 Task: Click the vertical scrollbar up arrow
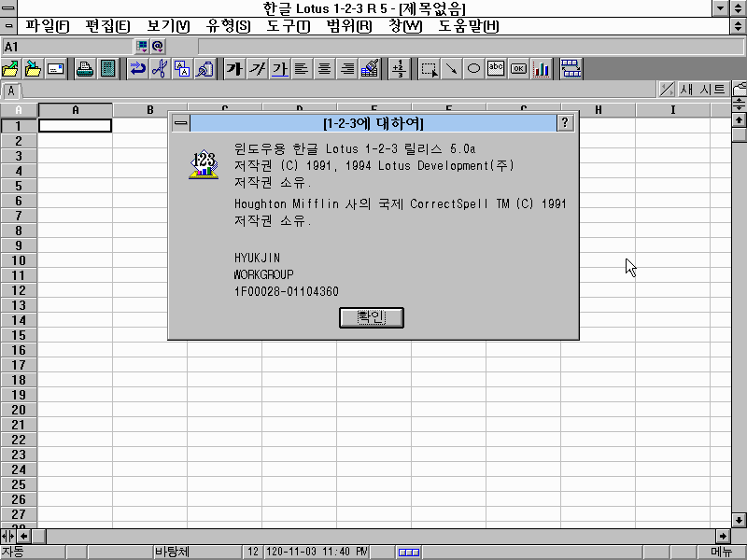[739, 120]
